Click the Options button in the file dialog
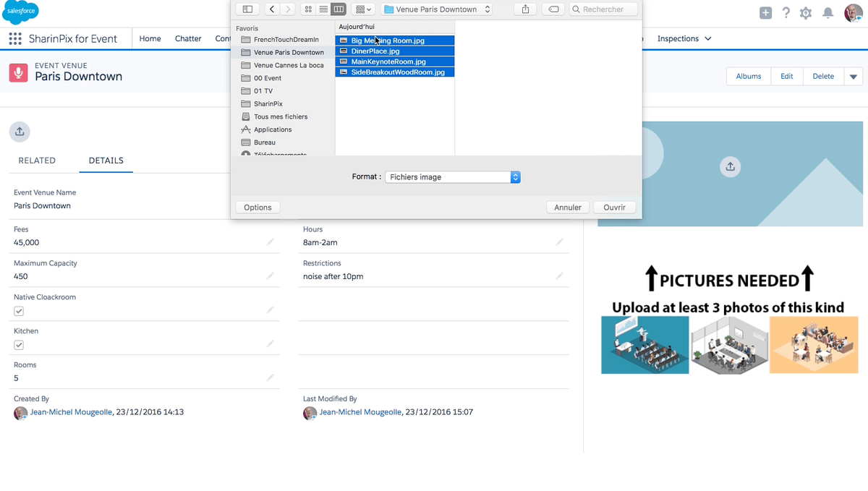Screen dimensions: 868x491 click(258, 208)
